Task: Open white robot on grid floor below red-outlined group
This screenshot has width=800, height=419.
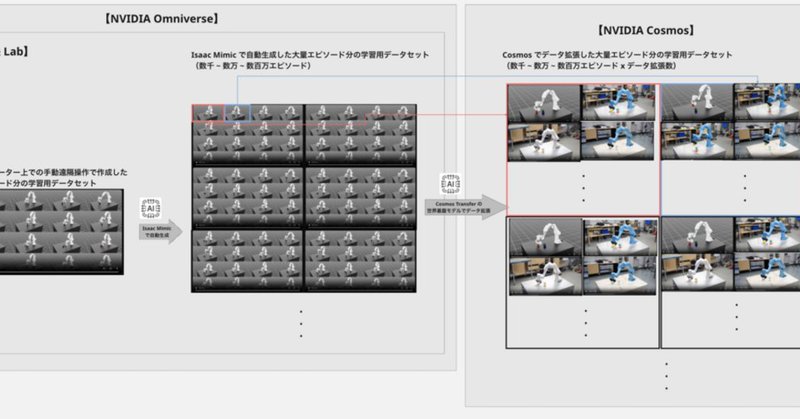Action: tap(545, 237)
